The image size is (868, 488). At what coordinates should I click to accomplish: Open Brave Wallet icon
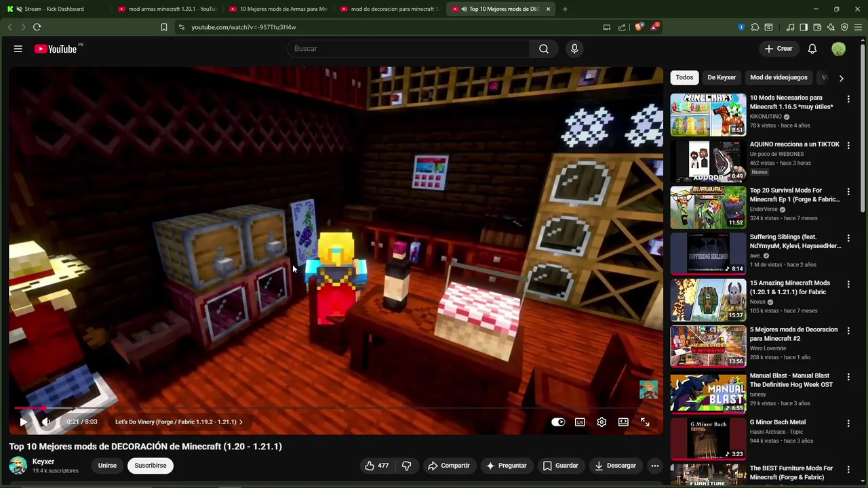[817, 27]
